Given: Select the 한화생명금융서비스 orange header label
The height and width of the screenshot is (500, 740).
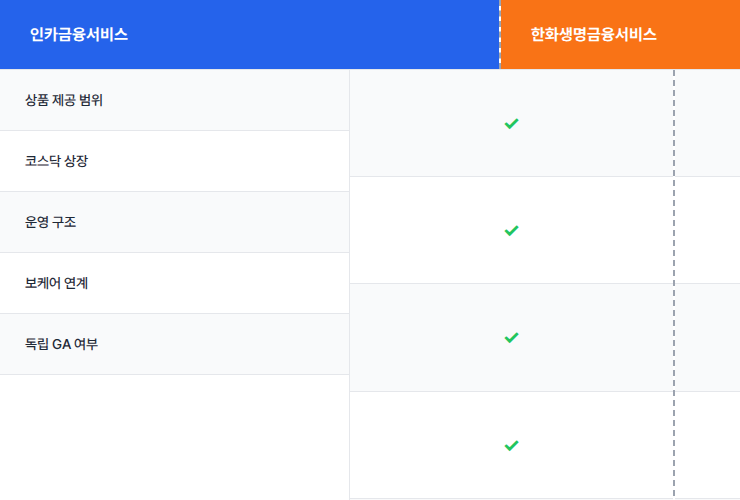Looking at the screenshot, I should click(x=593, y=35).
